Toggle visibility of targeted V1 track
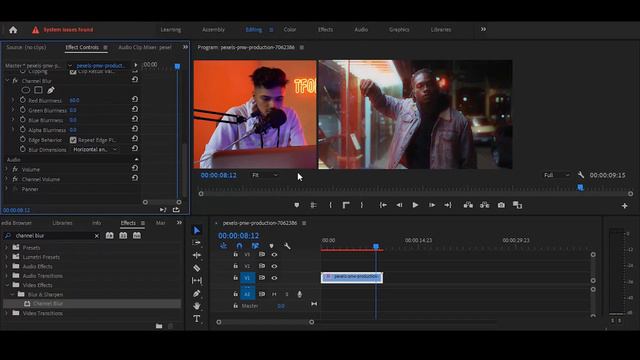The image size is (640, 360). (x=274, y=278)
